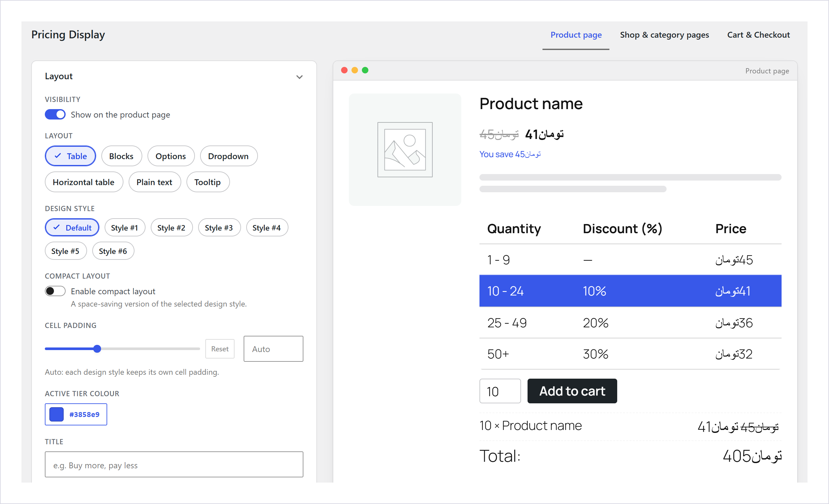Apply design Style #5
This screenshot has height=504, width=829.
point(66,251)
